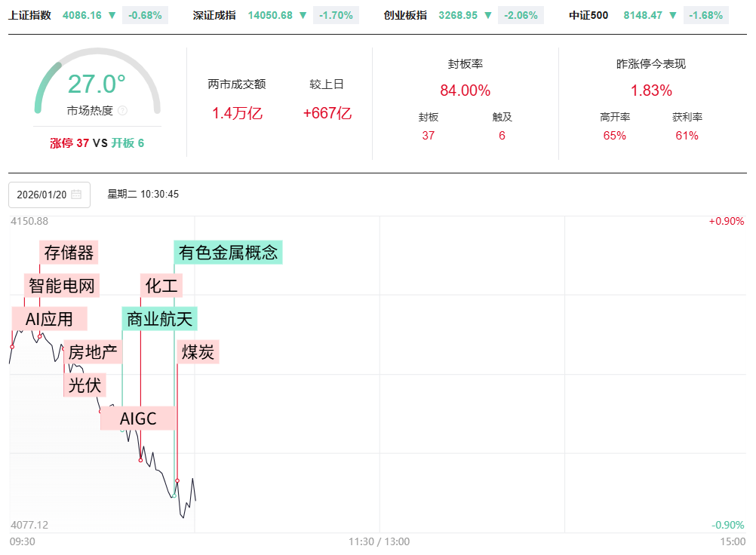Click the 27.0° market heat gauge

[97, 84]
